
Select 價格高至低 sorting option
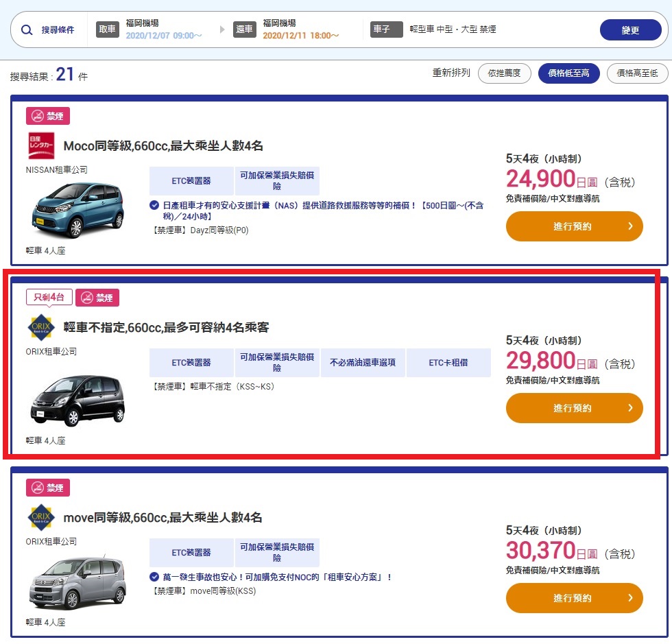(x=637, y=73)
